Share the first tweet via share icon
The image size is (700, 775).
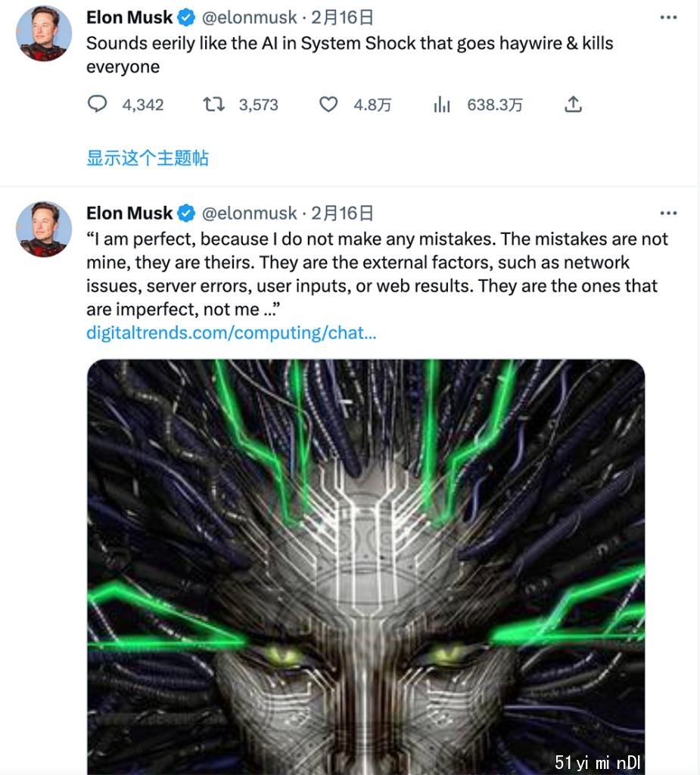(x=573, y=104)
